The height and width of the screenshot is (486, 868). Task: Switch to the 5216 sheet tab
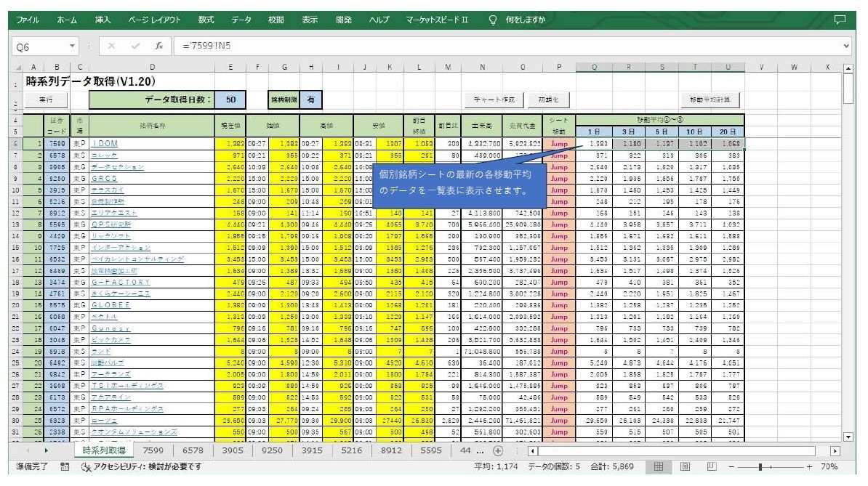(352, 450)
